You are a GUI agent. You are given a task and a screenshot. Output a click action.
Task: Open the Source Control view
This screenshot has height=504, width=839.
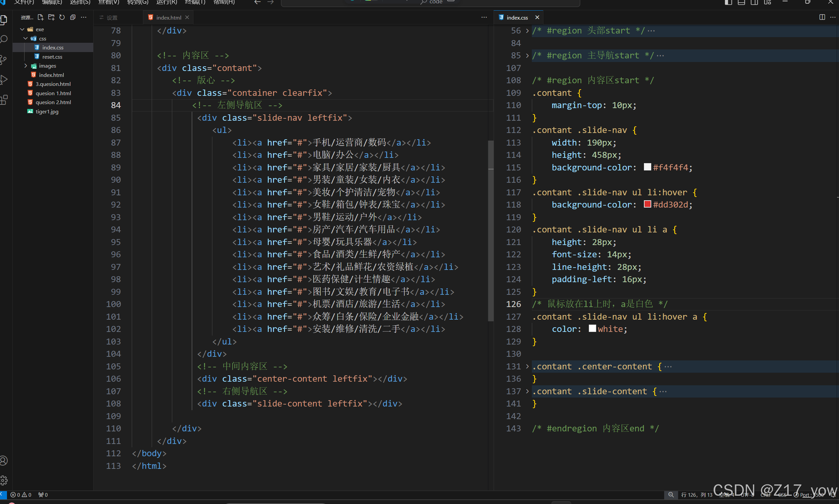4,60
